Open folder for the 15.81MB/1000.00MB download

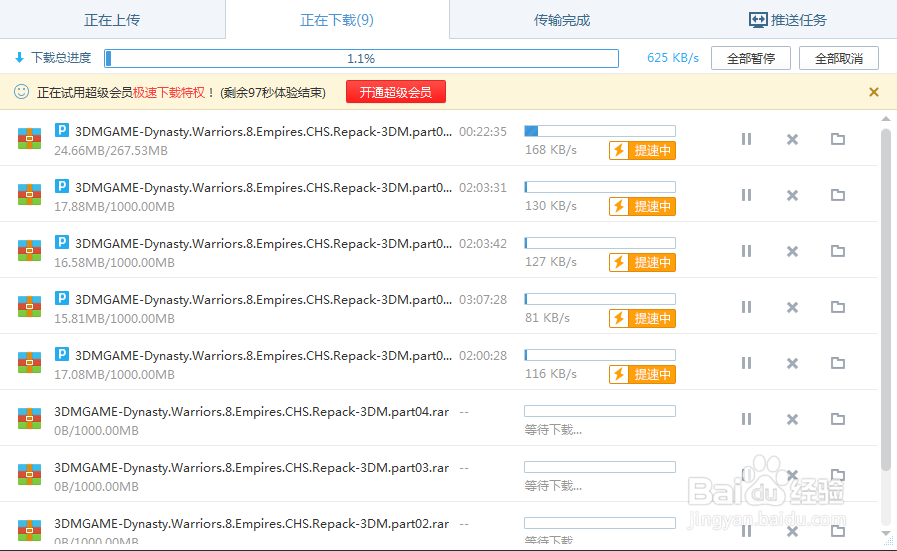(838, 307)
